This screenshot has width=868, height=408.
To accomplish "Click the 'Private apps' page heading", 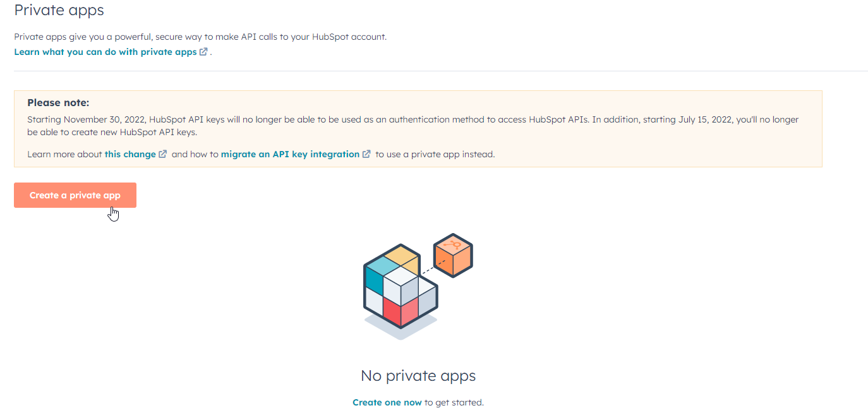I will [x=59, y=10].
